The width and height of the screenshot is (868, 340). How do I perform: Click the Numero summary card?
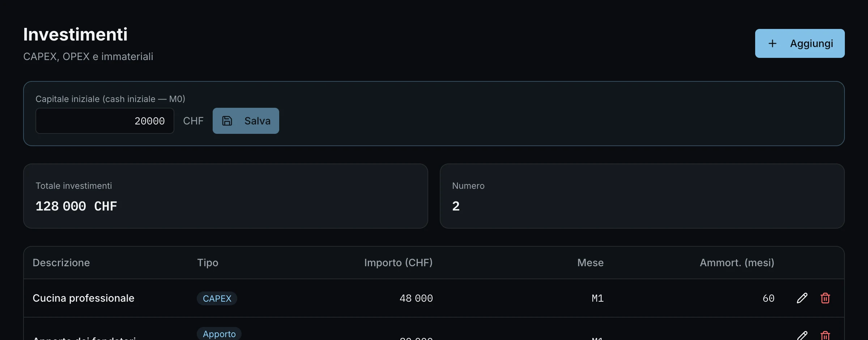click(642, 196)
